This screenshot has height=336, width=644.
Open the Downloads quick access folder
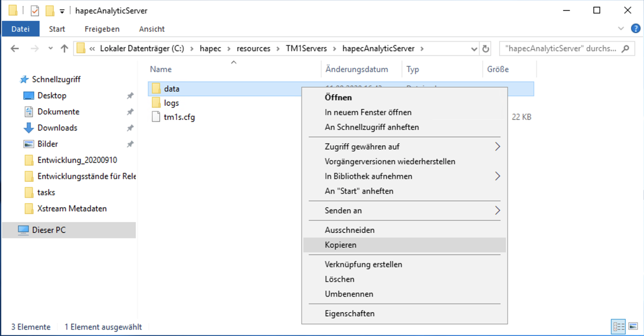point(57,128)
